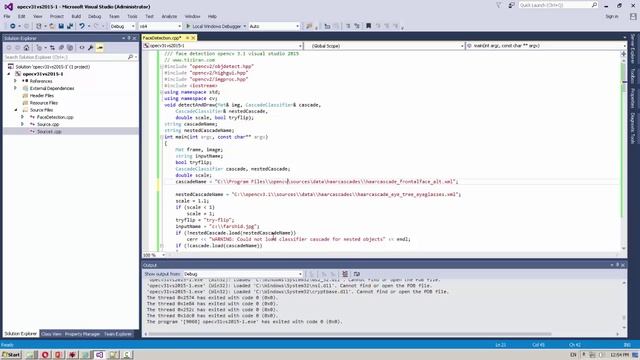Select FaceDetection.cpp in Solution Explorer
Image resolution: width=640 pixels, height=360 pixels.
55,117
